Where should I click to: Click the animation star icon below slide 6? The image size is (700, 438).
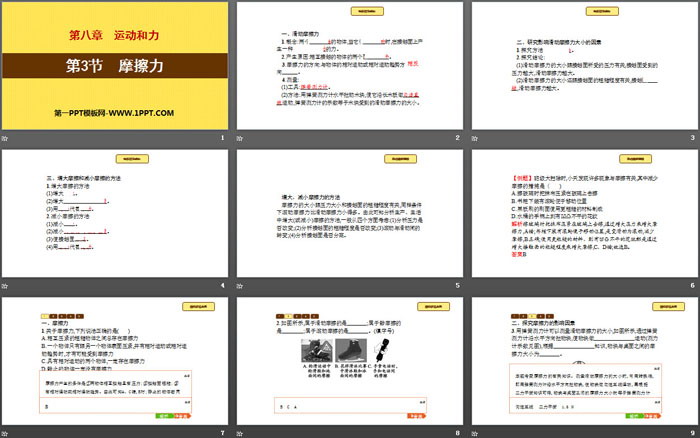coord(476,284)
